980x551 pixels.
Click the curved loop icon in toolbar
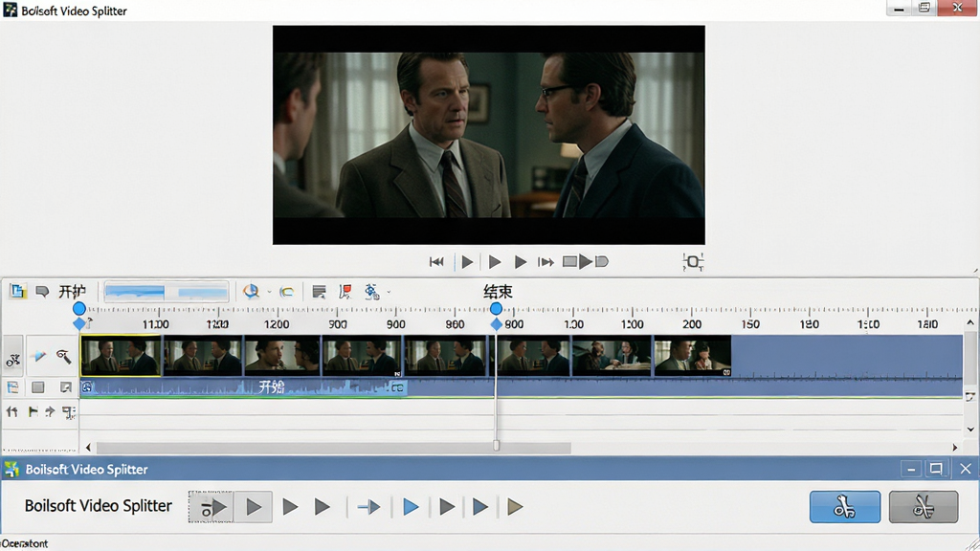pos(287,292)
